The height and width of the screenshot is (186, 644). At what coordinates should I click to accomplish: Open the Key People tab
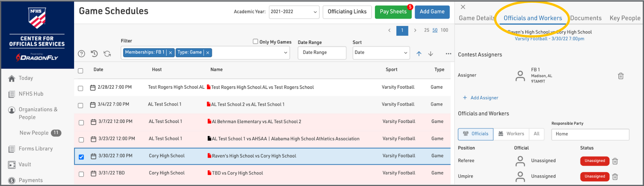pos(625,18)
